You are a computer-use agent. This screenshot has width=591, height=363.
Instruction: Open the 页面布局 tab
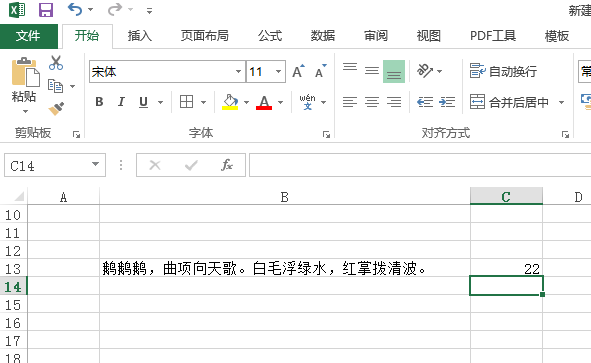point(205,36)
